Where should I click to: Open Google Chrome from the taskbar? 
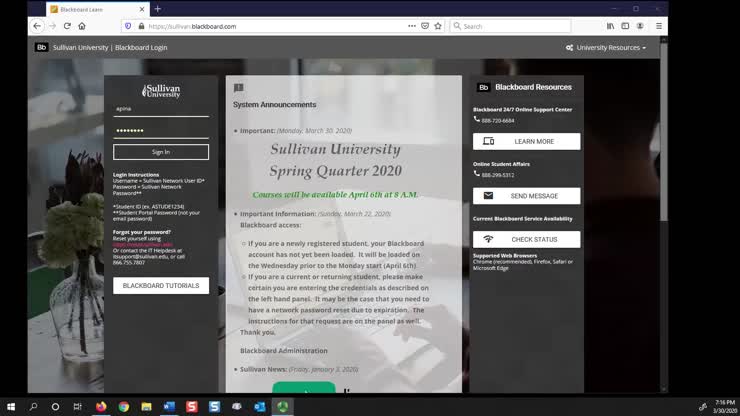124,407
